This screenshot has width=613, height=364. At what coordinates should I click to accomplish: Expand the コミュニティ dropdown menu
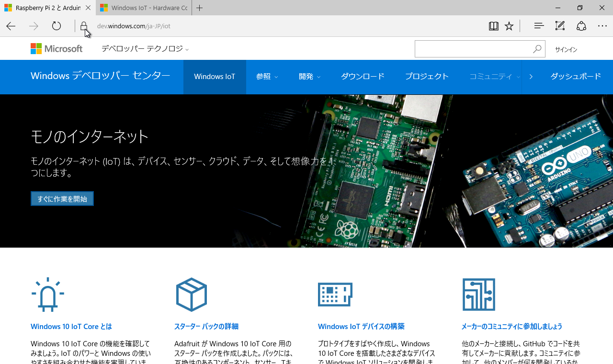pos(494,77)
